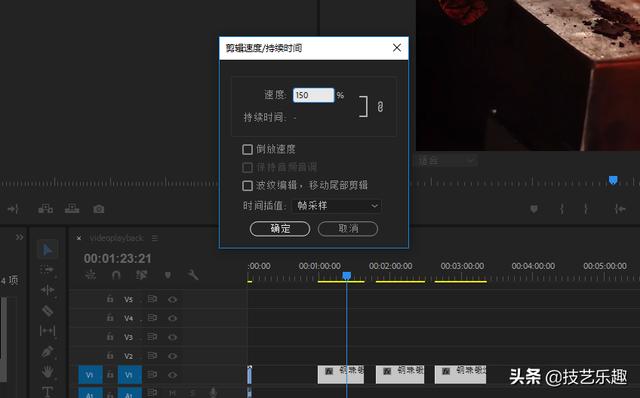Select the Hand tool
The width and height of the screenshot is (640, 398).
[47, 371]
